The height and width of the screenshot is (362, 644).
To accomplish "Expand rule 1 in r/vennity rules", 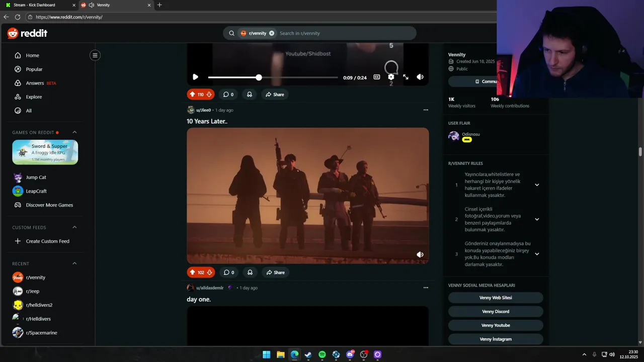I will coord(537,185).
